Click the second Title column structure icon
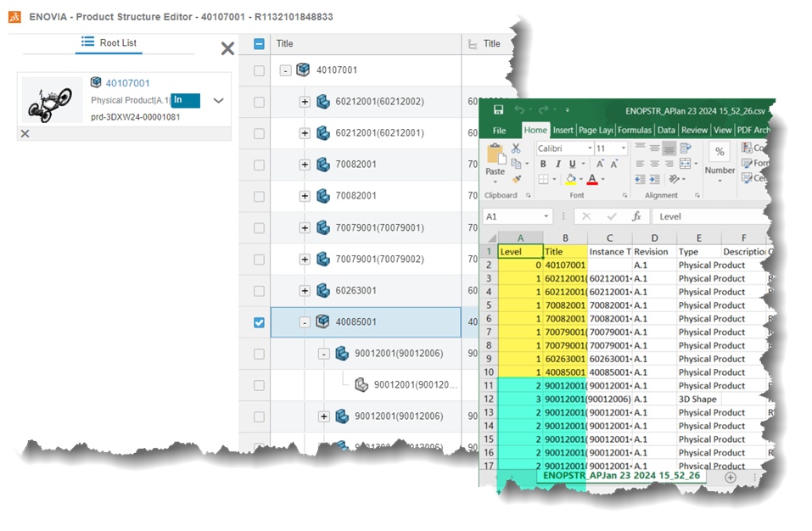This screenshot has width=812, height=531. [473, 44]
